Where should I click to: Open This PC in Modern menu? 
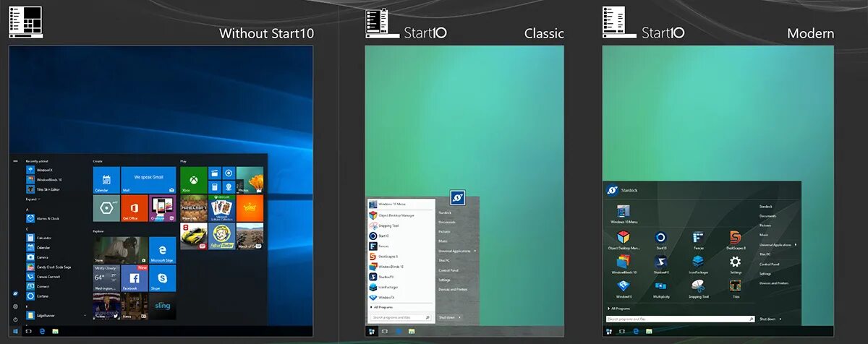click(x=764, y=254)
